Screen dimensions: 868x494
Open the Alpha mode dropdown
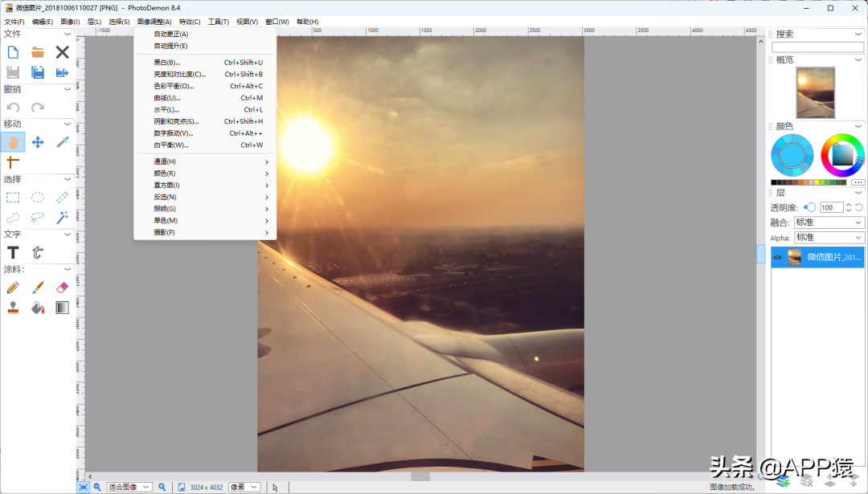(829, 238)
